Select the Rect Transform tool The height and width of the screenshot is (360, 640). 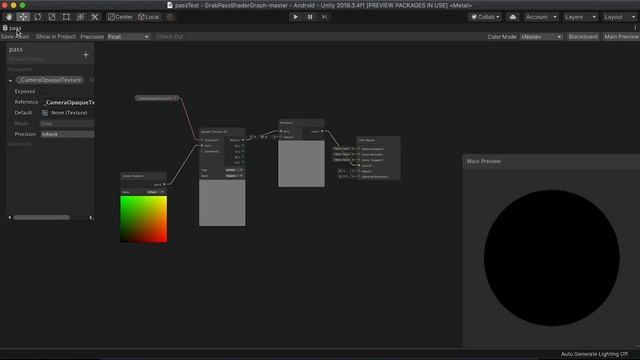point(66,17)
